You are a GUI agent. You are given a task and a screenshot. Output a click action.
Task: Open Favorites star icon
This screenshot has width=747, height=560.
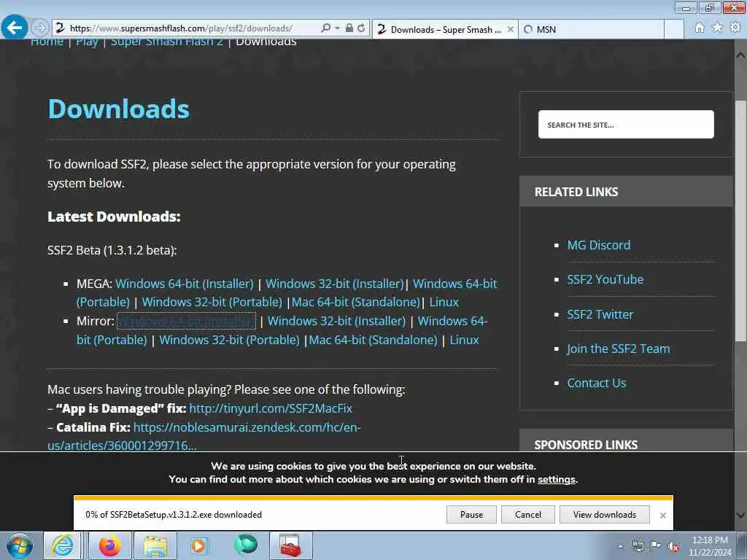(x=717, y=28)
